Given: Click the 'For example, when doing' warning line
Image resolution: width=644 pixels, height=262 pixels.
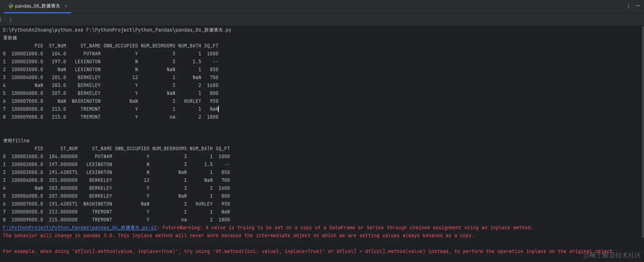Looking at the screenshot, I should (x=309, y=252).
